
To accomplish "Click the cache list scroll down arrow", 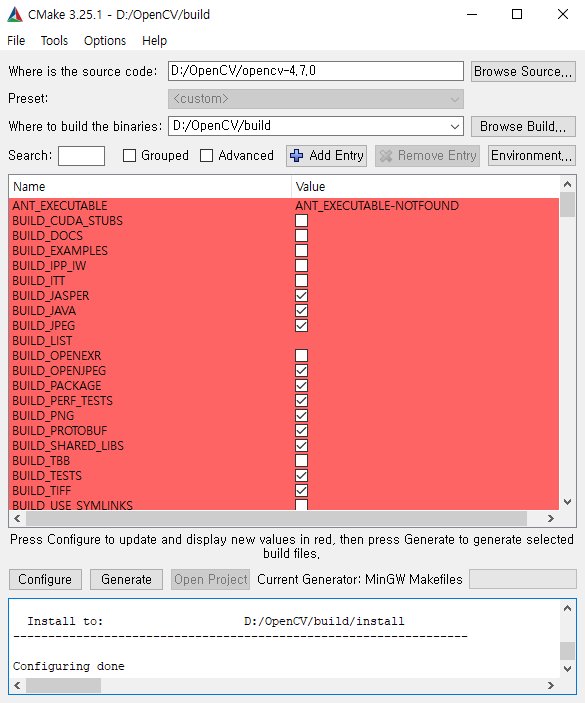I will 568,502.
